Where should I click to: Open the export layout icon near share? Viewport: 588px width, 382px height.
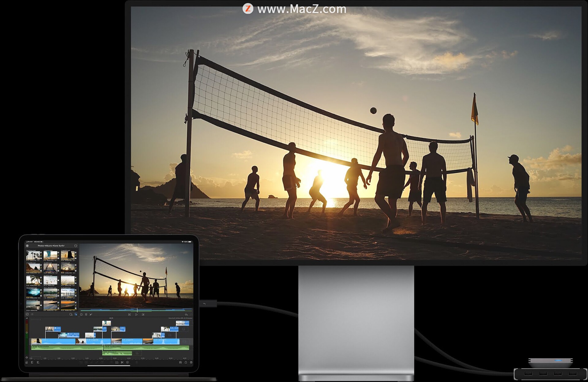pos(180,362)
